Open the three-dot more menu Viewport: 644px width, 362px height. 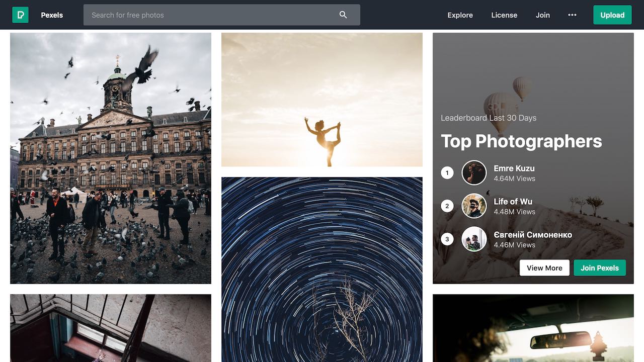coord(572,15)
